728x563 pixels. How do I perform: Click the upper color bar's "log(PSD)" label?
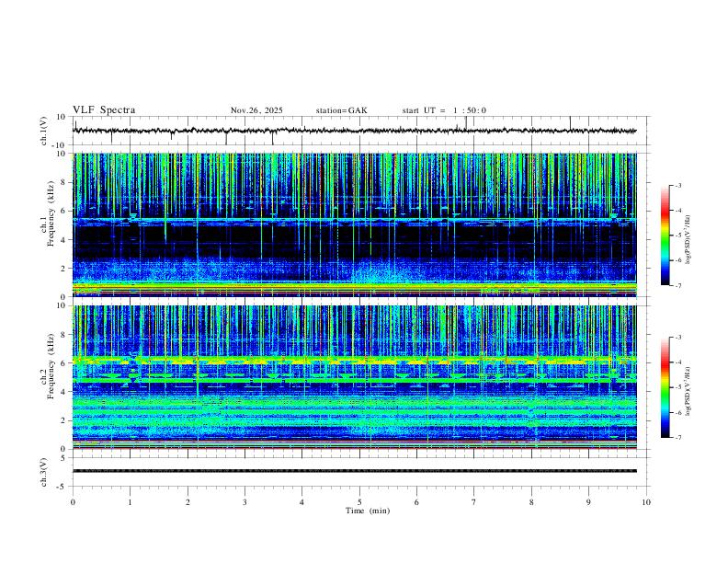click(688, 240)
